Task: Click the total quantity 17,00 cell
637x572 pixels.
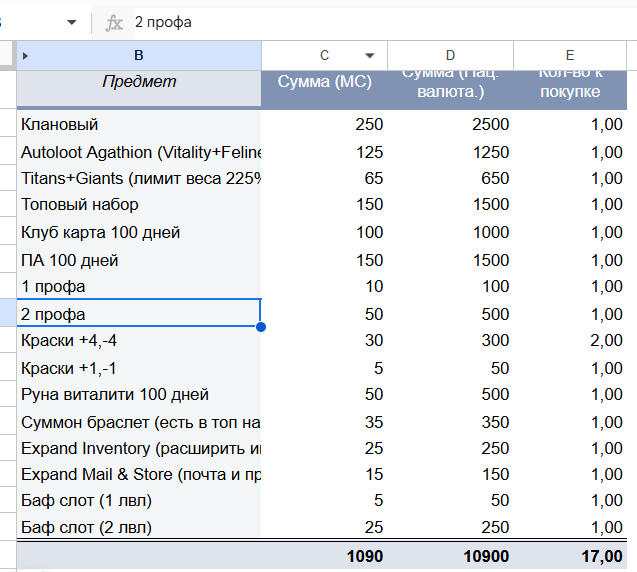Action: click(x=575, y=556)
